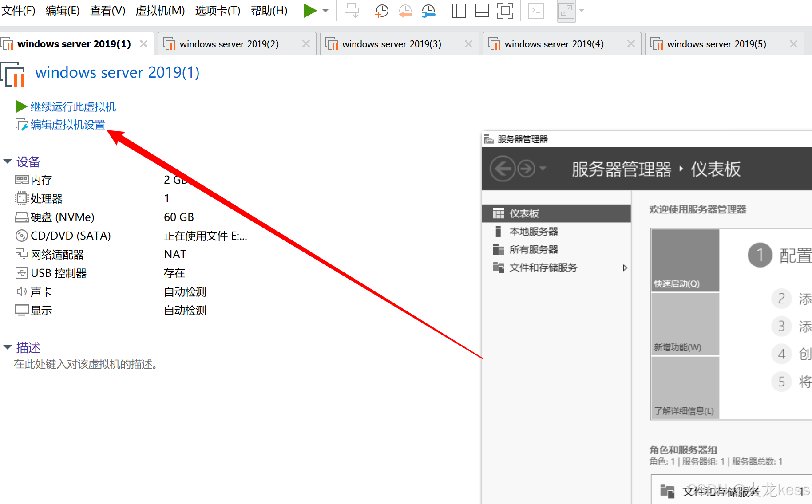
Task: Open the 编辑(E) menu
Action: point(63,11)
